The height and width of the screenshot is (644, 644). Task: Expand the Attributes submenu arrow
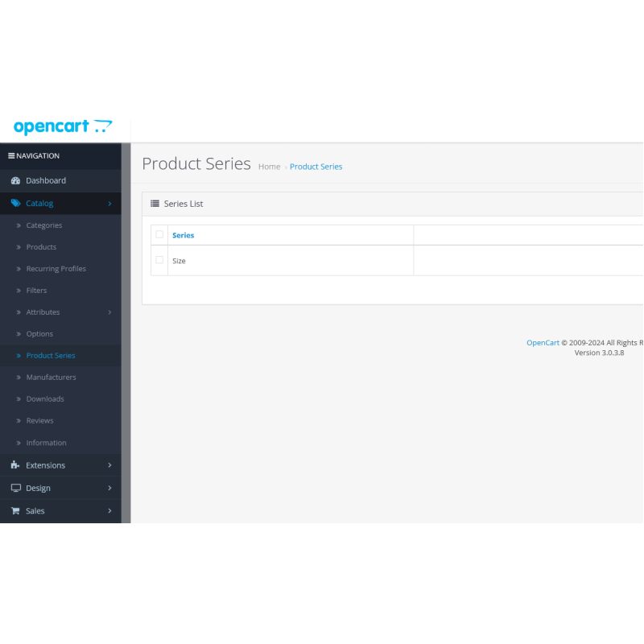tap(109, 312)
